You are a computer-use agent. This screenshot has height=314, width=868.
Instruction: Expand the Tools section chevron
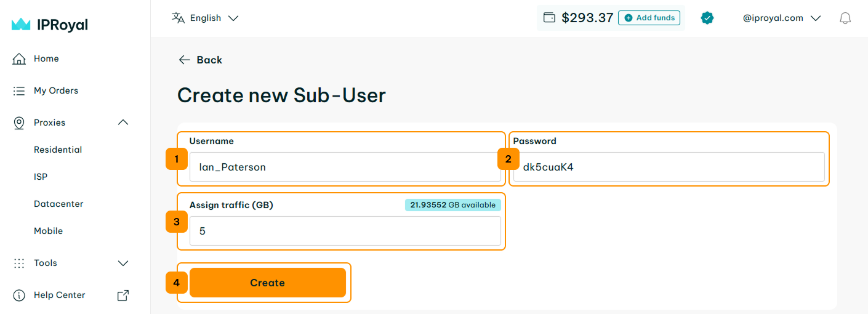pyautogui.click(x=123, y=263)
